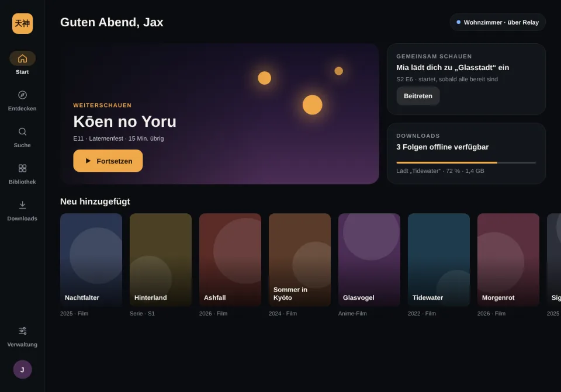Open the Sommer in Kyōto poster
The width and height of the screenshot is (561, 392).
tap(299, 259)
